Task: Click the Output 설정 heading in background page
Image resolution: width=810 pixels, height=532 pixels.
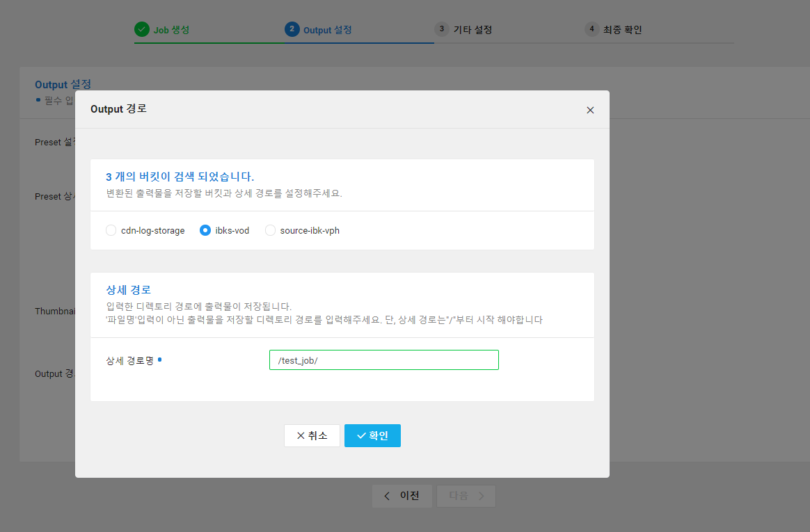Action: 63,84
